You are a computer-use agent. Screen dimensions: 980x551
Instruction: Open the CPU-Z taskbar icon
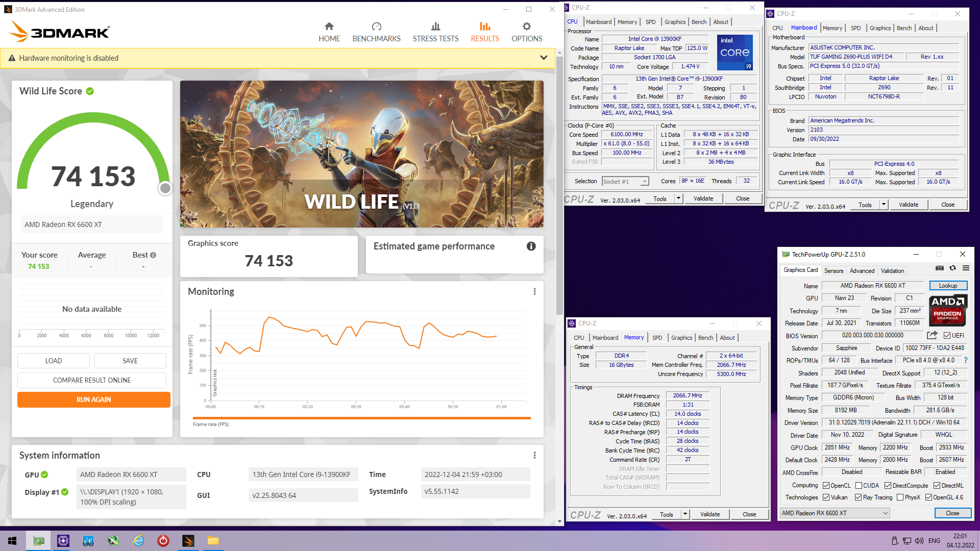point(63,541)
